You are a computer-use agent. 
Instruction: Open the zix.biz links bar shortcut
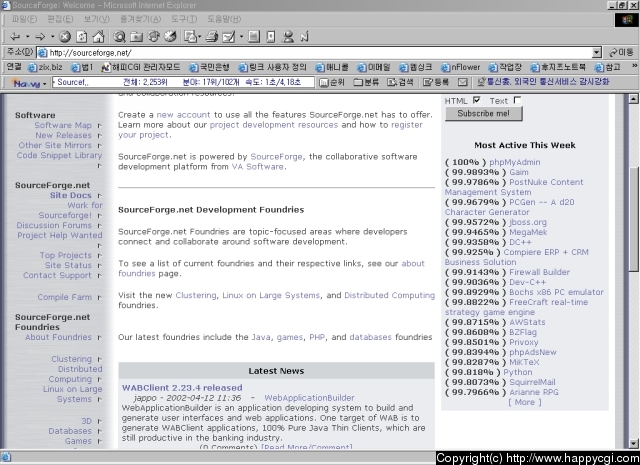[x=45, y=67]
